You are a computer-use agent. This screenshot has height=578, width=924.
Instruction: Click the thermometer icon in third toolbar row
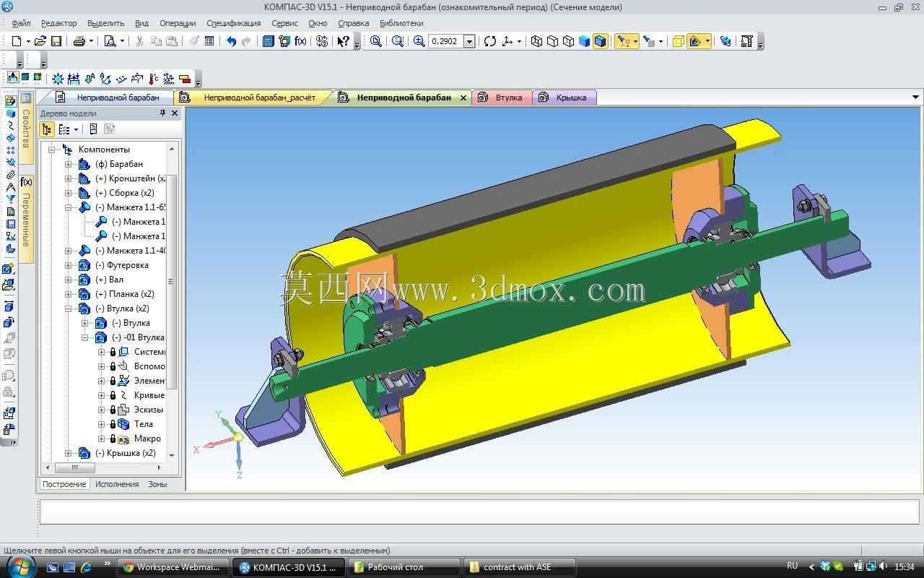[x=153, y=78]
